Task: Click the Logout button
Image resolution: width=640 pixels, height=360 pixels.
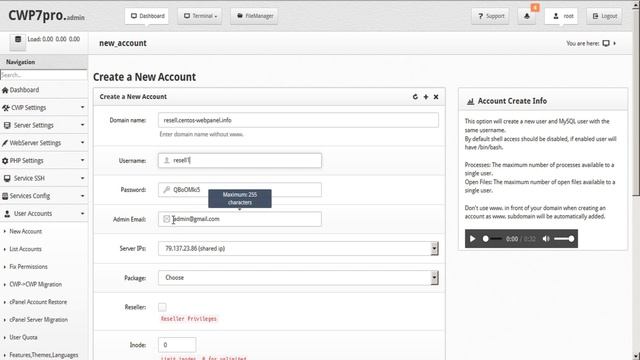Action: pyautogui.click(x=604, y=16)
